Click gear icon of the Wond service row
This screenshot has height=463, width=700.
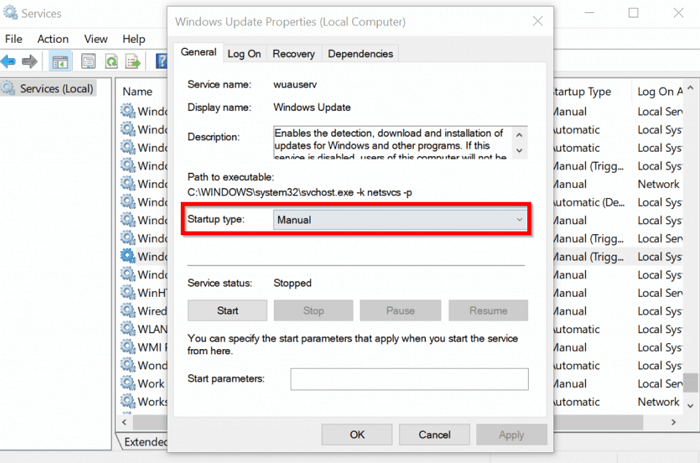tap(128, 365)
